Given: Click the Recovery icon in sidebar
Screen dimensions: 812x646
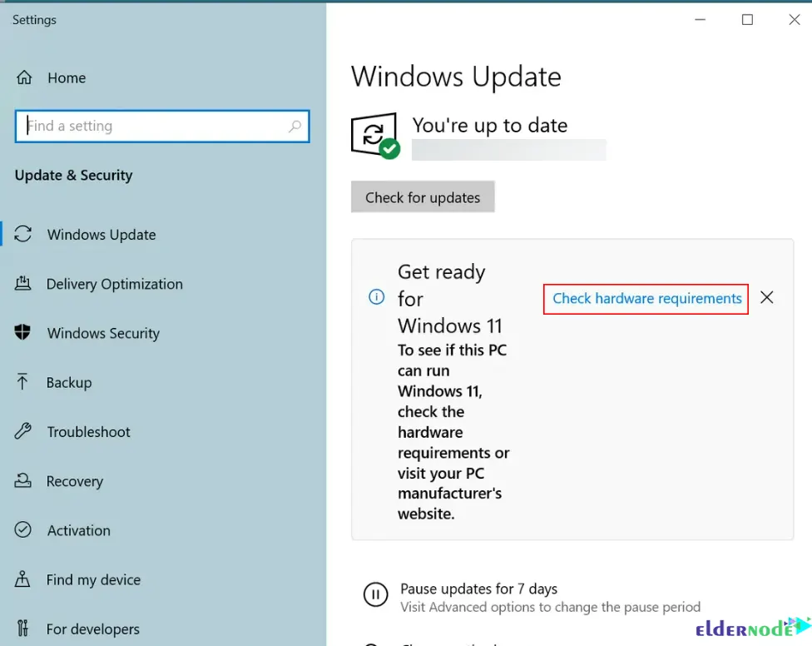Looking at the screenshot, I should tap(22, 480).
